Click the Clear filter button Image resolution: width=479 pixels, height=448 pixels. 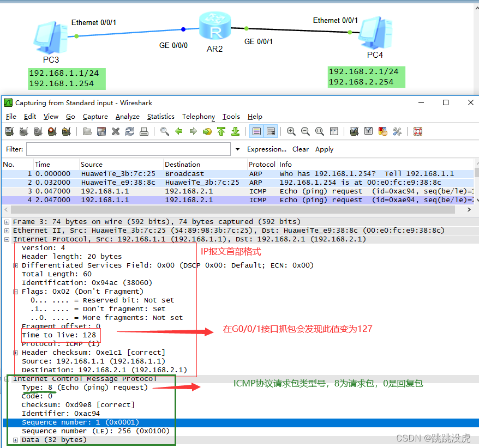tap(301, 149)
